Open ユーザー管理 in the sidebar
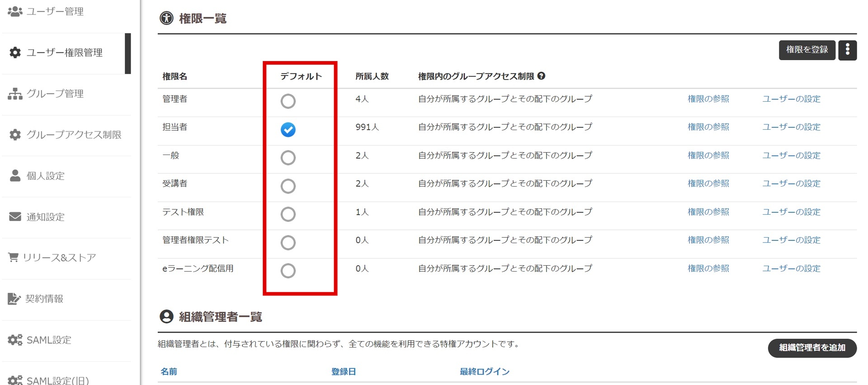Viewport: 868px width, 385px height. 55,11
